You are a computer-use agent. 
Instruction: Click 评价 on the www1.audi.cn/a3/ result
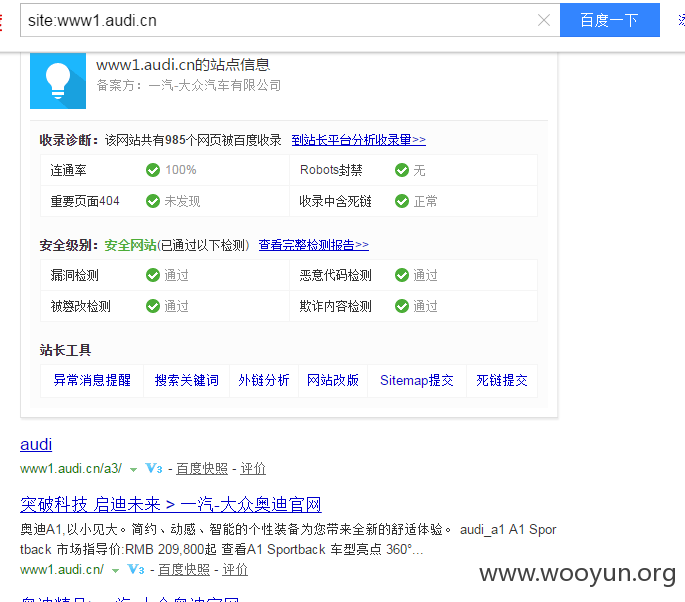click(253, 469)
